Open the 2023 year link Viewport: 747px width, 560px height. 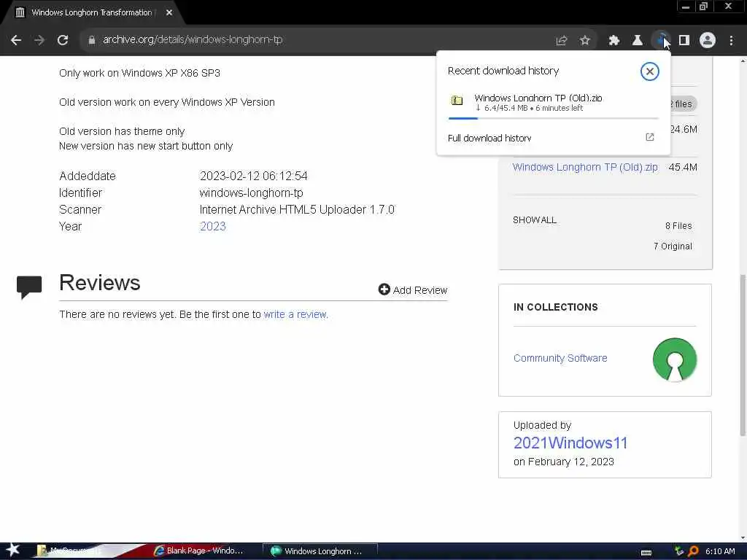click(212, 226)
